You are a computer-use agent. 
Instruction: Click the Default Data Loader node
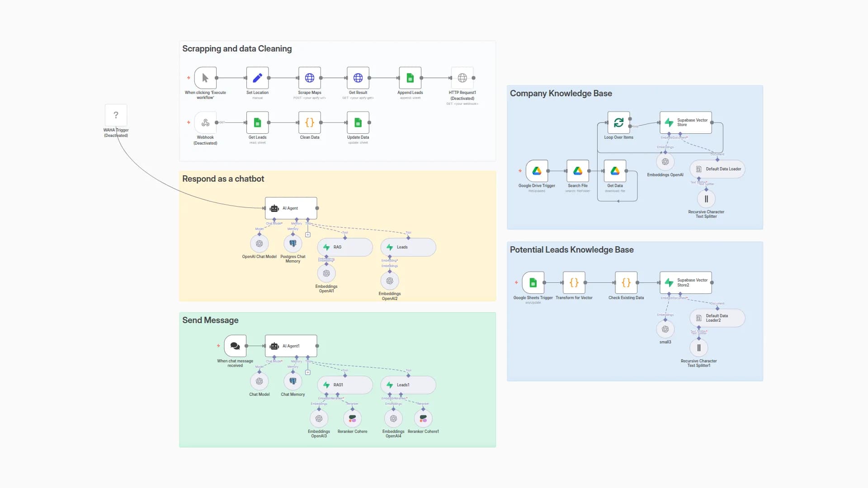717,169
